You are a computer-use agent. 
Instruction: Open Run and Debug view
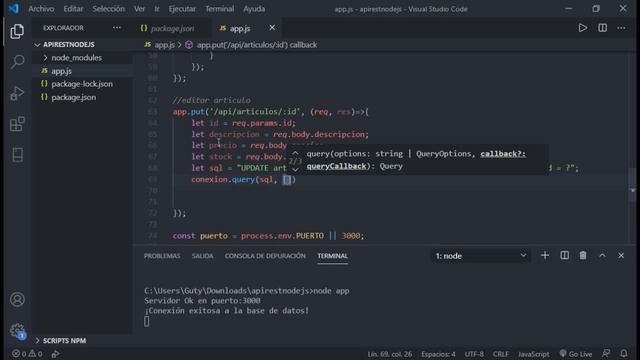17,93
